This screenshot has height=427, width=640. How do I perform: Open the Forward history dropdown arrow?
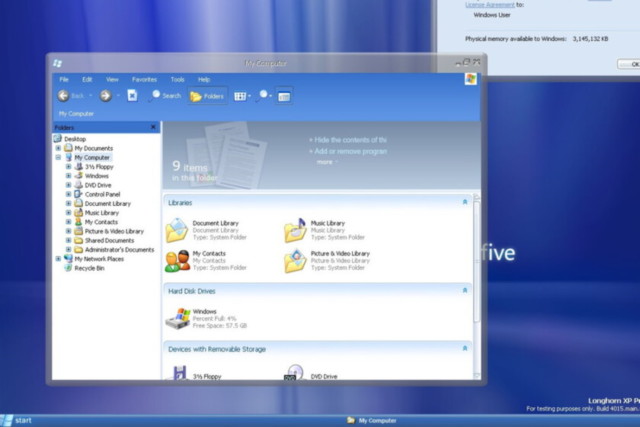pos(118,96)
